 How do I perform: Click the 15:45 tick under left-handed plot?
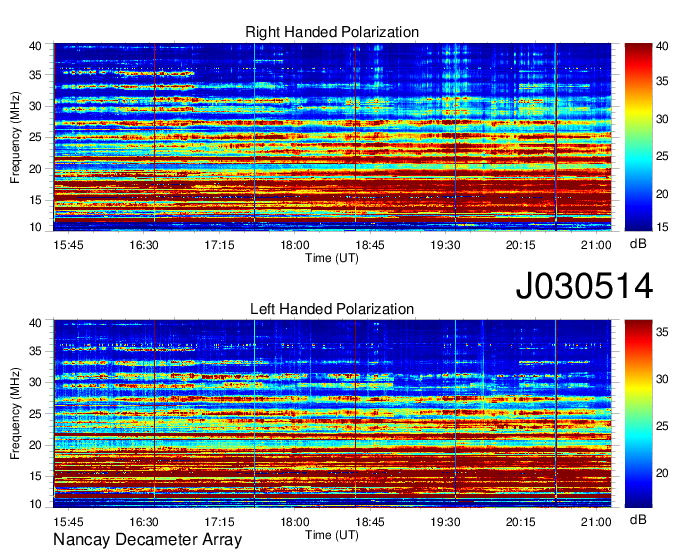point(69,522)
